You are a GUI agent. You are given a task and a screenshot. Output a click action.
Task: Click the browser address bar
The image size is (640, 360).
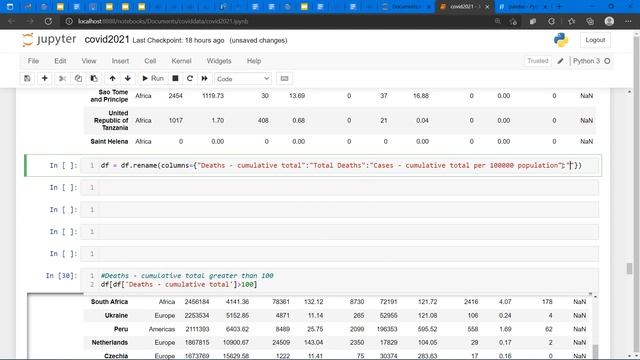click(278, 21)
